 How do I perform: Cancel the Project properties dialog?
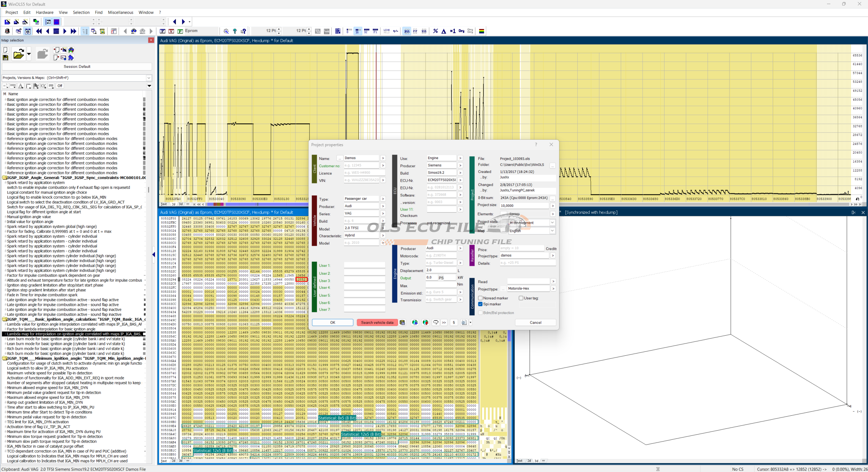click(x=535, y=322)
